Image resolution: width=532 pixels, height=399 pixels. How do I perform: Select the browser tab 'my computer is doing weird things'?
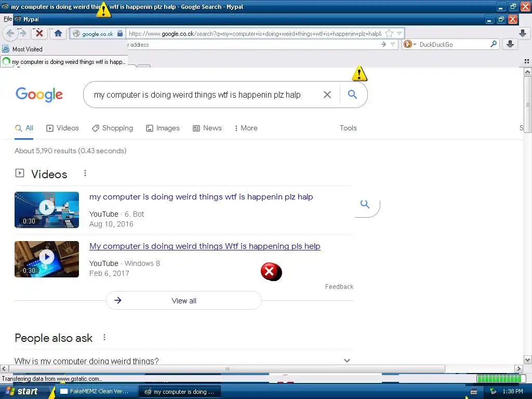(x=64, y=62)
